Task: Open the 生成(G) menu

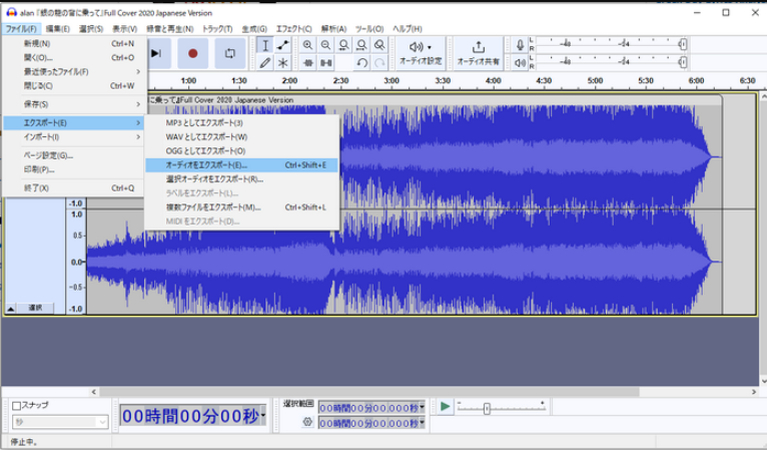Action: pos(254,29)
